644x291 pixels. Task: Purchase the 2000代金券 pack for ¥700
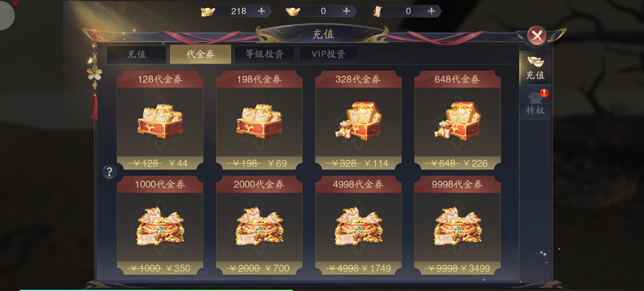click(x=259, y=268)
